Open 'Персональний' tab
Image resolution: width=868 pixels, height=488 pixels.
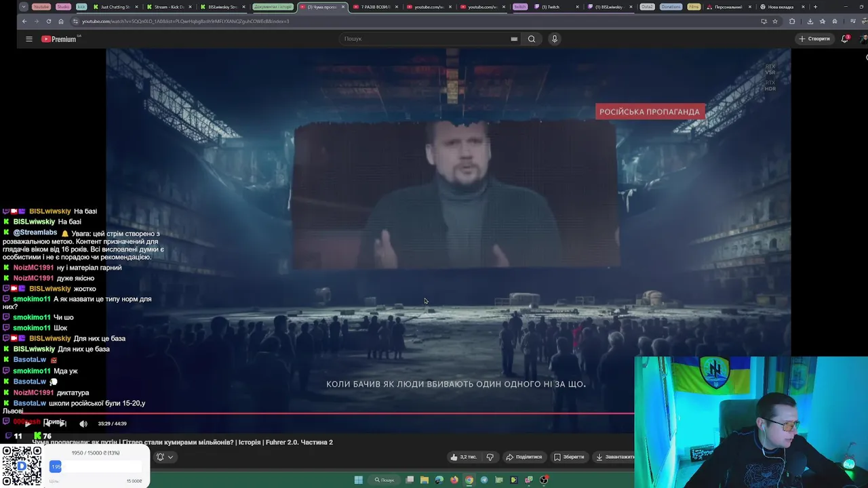pos(728,7)
